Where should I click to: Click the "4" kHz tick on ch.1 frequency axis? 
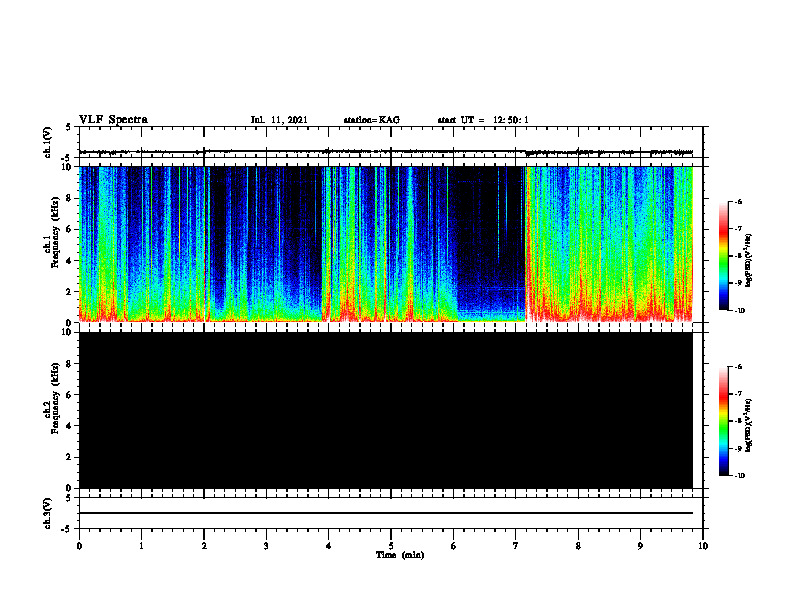70,261
